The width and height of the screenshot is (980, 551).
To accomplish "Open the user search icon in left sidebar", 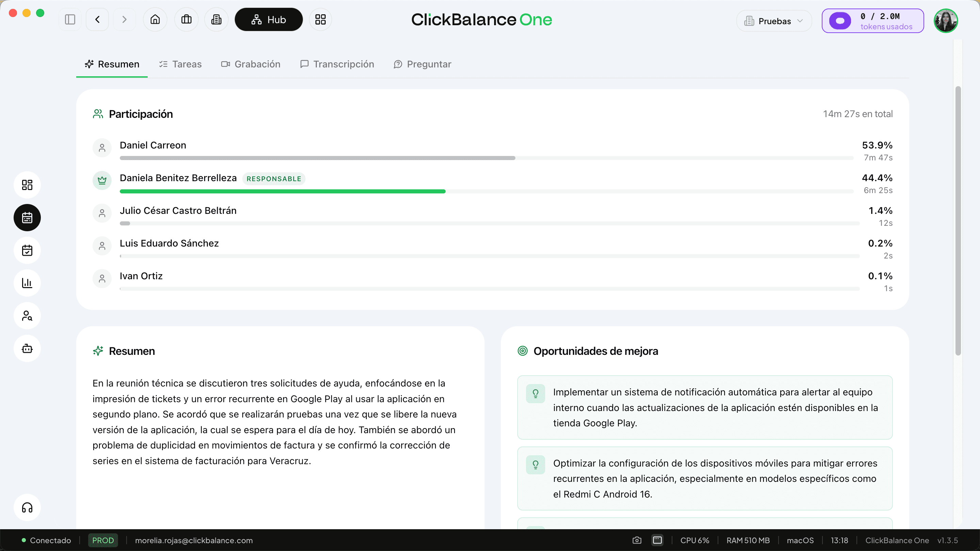I will (x=27, y=316).
